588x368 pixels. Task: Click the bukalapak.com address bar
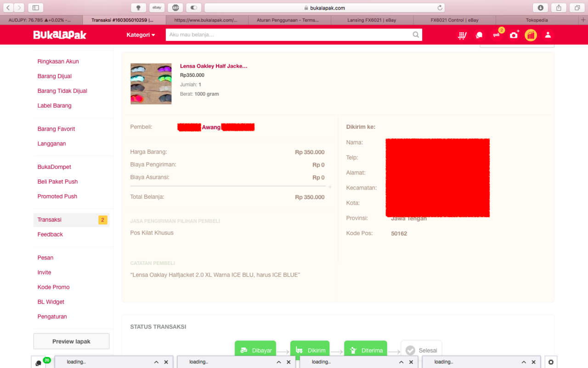(324, 8)
